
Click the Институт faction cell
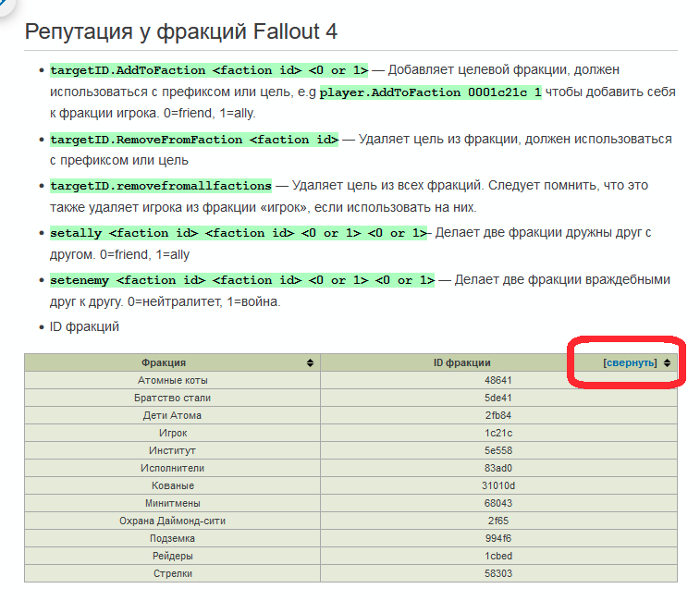coord(173,450)
